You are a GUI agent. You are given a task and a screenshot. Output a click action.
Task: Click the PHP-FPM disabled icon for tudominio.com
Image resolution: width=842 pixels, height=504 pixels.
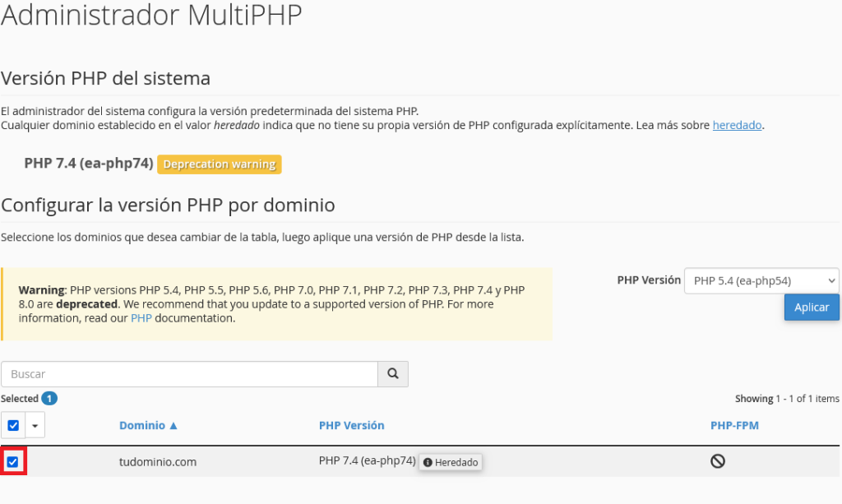click(717, 461)
